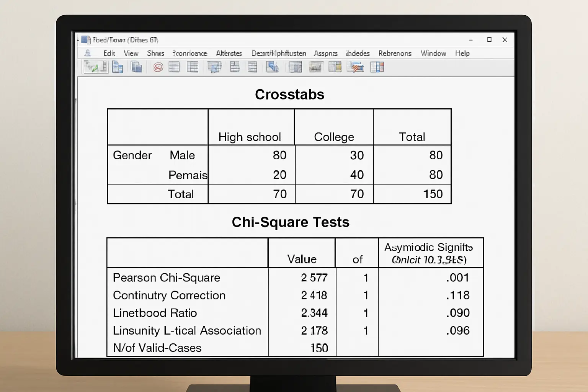Maximize the application window
Screen dimensions: 588x392
click(489, 39)
